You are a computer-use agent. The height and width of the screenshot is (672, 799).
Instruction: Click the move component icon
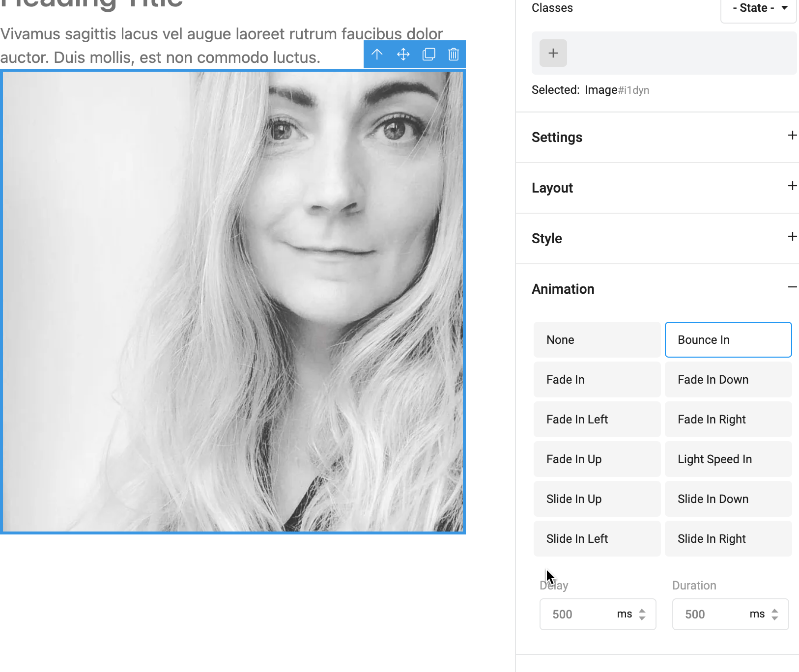pos(403,55)
